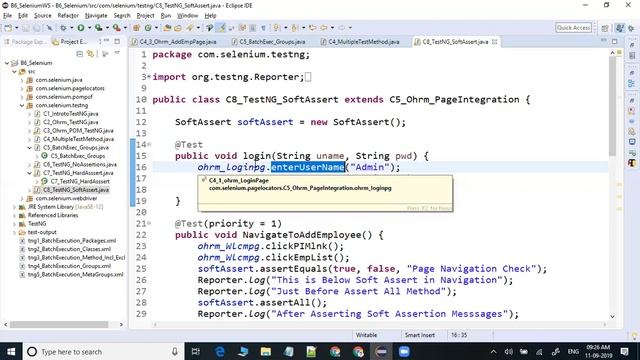Open Package Explorer View Menu triangle
640x360 pixels.
pyautogui.click(x=117, y=54)
